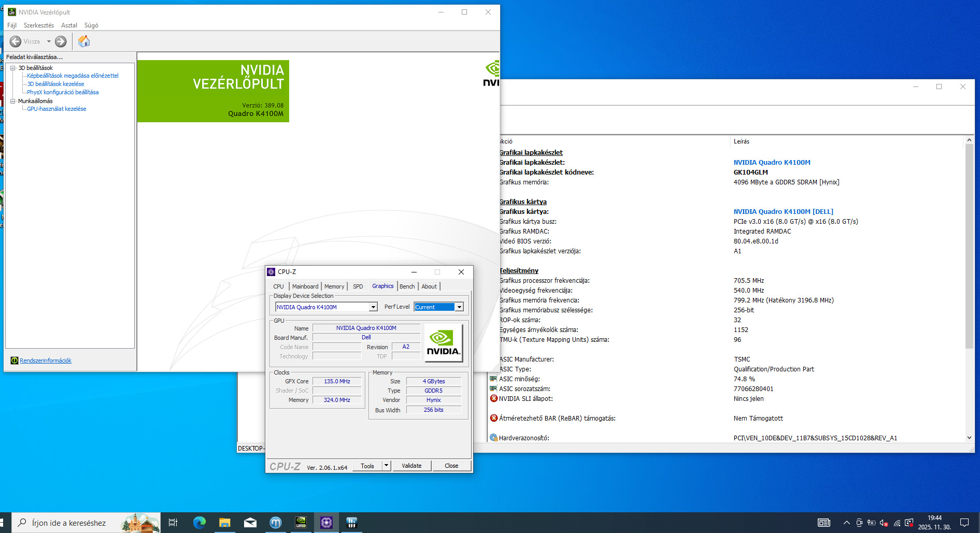The width and height of the screenshot is (980, 533).
Task: Open the Szerkesztés menu
Action: point(39,25)
